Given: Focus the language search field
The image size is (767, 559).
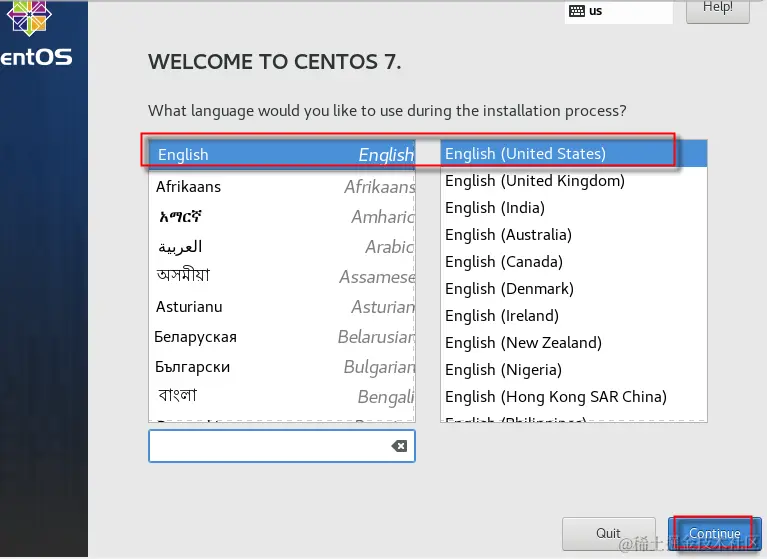Looking at the screenshot, I should 282,446.
